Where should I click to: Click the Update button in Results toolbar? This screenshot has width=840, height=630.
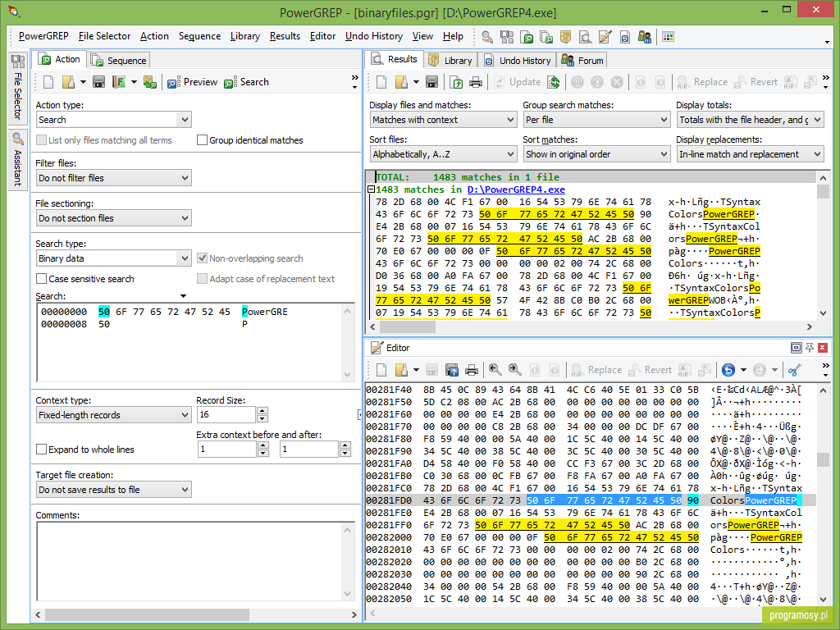(x=518, y=82)
